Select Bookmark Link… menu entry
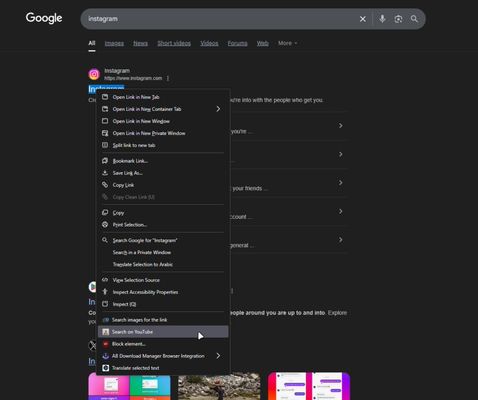Screen dimensions: 478x400 (x=163, y=161)
